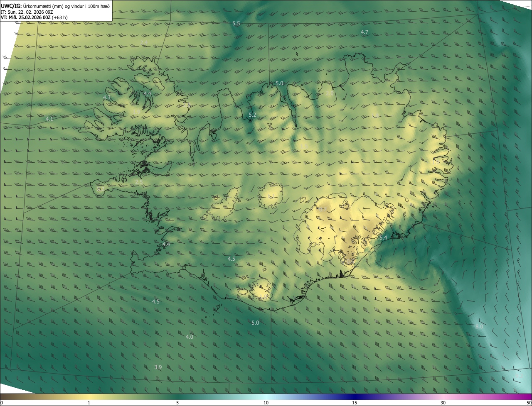Click the colour scale tick labelled 30

[x=443, y=403]
